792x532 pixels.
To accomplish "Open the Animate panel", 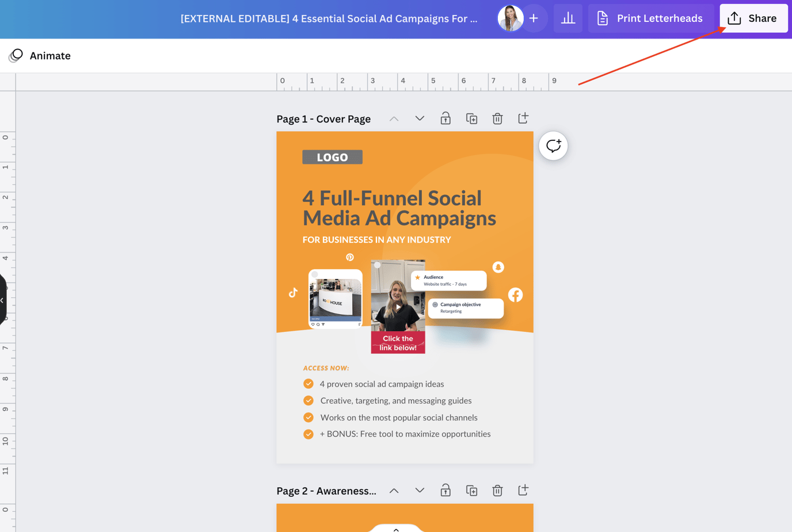I will click(39, 55).
